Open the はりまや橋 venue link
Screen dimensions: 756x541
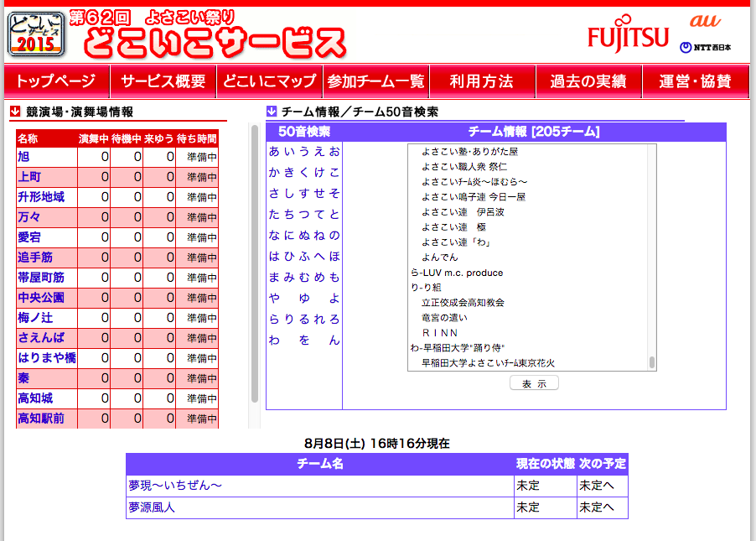[x=47, y=357]
